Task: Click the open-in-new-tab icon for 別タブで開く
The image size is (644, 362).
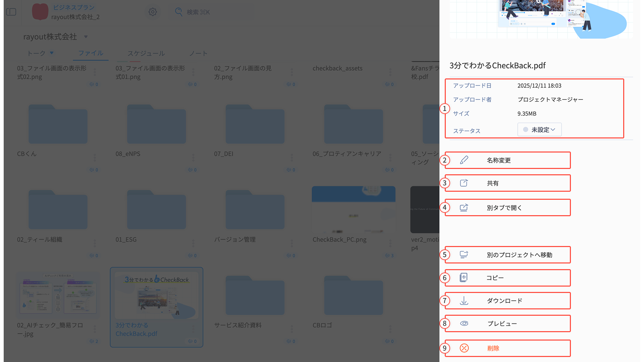Action: tap(464, 207)
